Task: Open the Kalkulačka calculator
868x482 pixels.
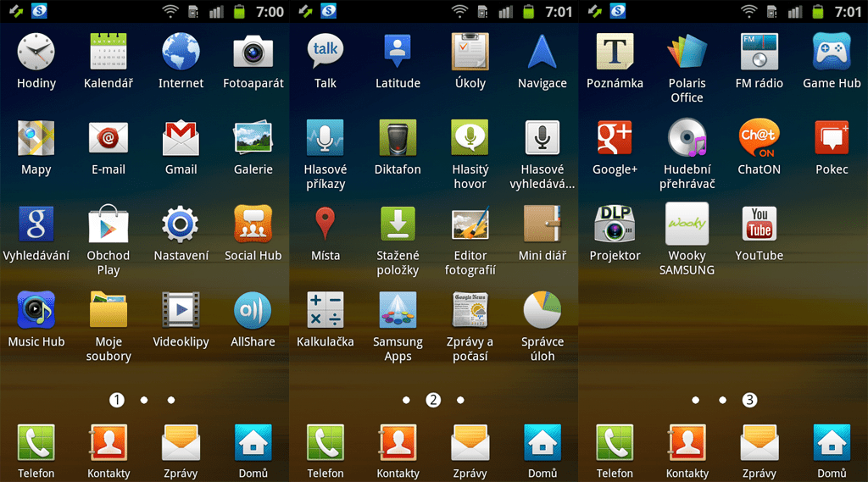Action: [x=325, y=310]
